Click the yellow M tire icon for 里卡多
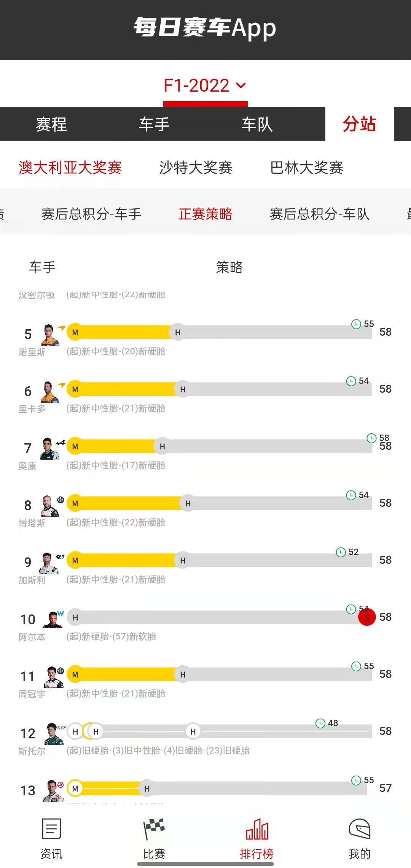Viewport: 411px width, 868px height. tap(75, 389)
